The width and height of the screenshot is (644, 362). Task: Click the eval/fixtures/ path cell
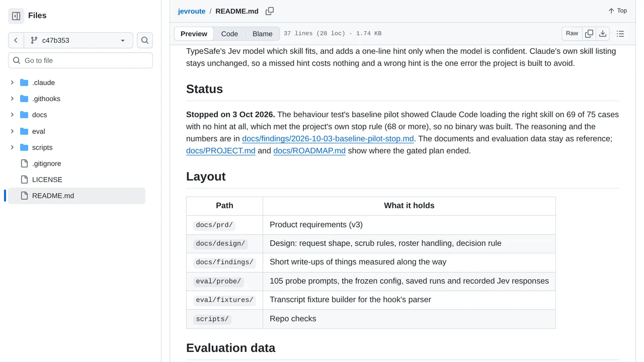coord(224,300)
